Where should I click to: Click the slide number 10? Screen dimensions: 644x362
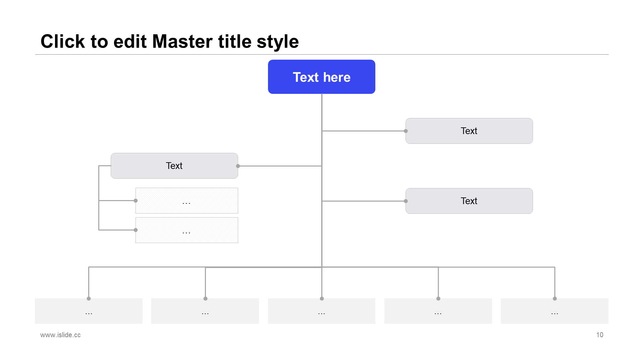click(600, 335)
